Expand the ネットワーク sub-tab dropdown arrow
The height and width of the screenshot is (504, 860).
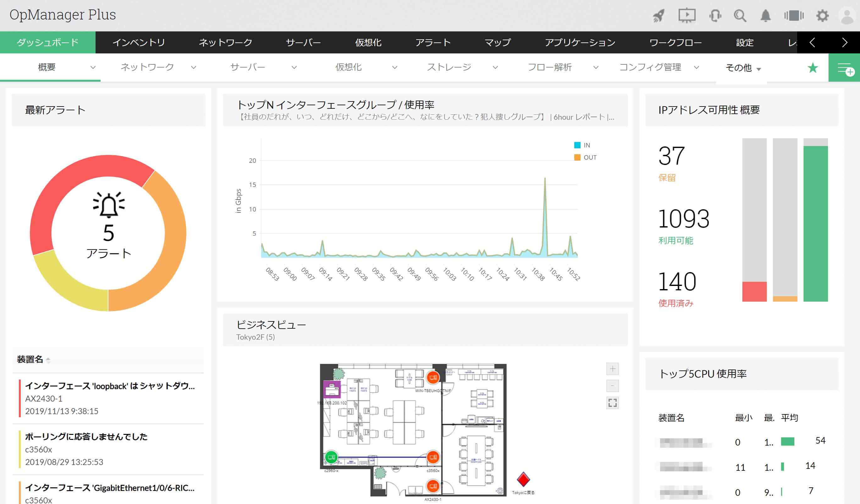194,68
